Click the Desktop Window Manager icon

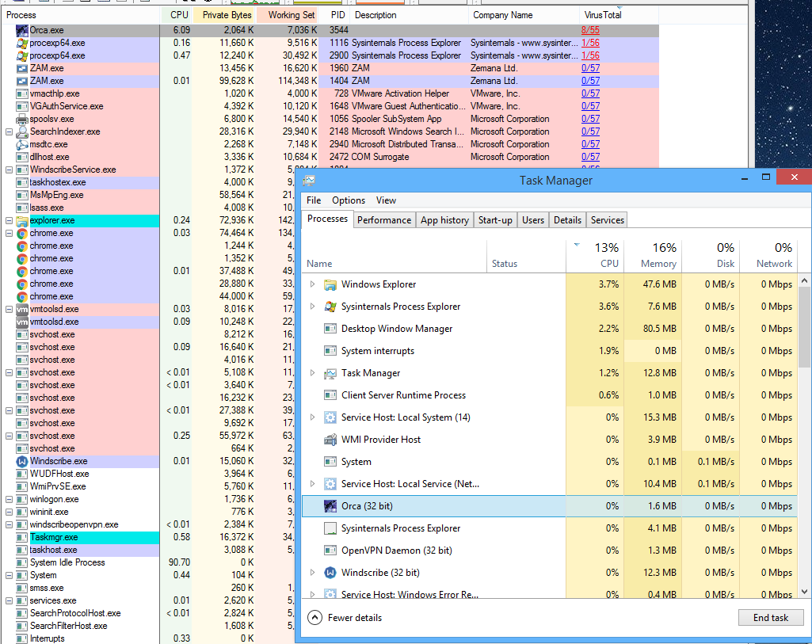tap(330, 329)
